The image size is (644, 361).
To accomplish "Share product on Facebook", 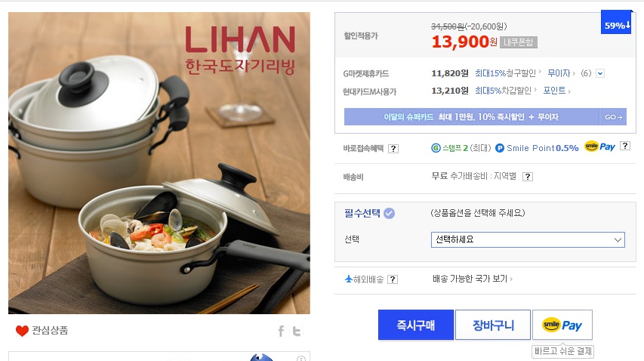I will pyautogui.click(x=282, y=331).
